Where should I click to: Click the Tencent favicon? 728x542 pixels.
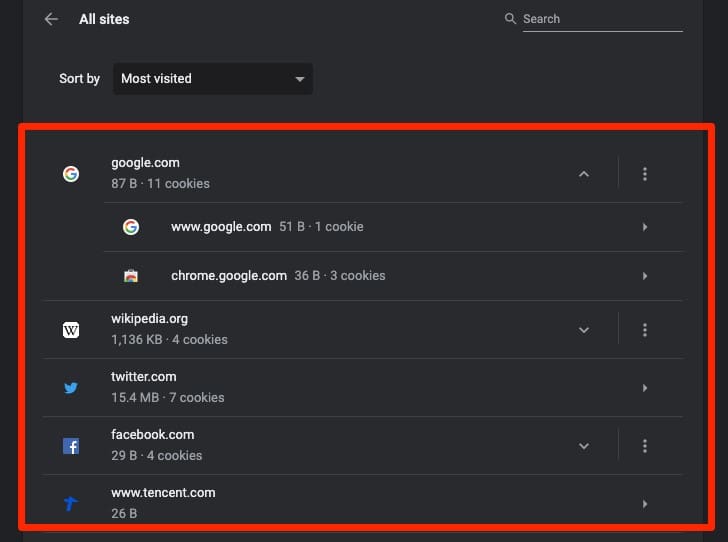point(71,503)
